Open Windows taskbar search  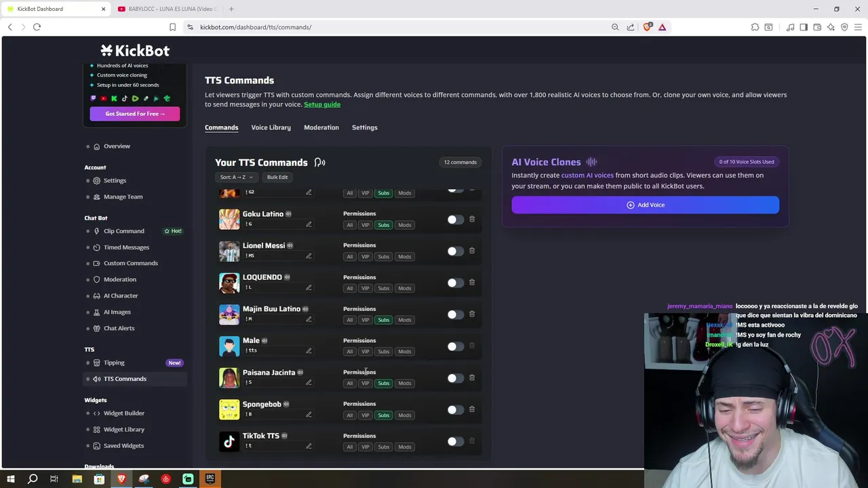click(x=33, y=479)
